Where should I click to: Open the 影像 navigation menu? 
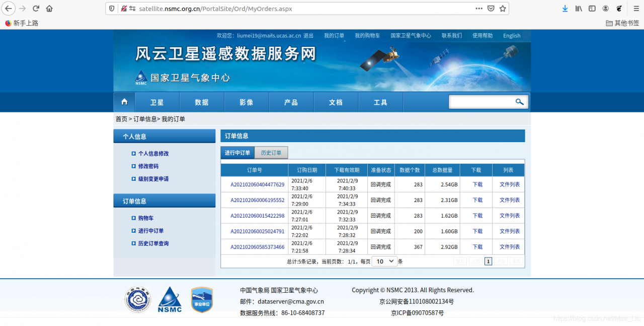pos(247,102)
